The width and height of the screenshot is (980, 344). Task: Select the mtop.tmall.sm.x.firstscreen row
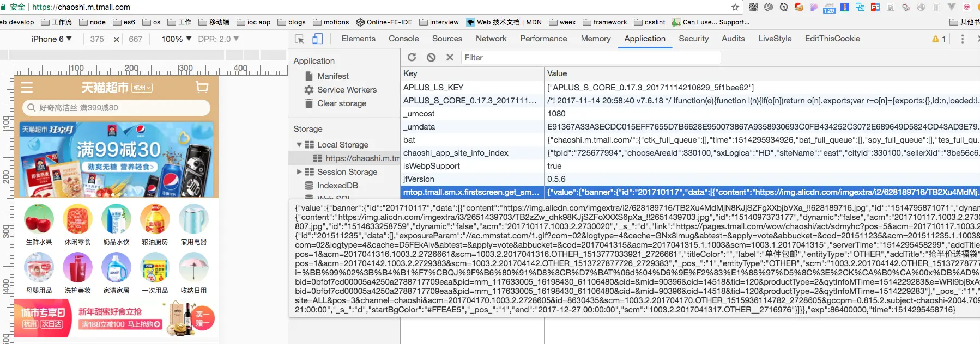pos(690,192)
